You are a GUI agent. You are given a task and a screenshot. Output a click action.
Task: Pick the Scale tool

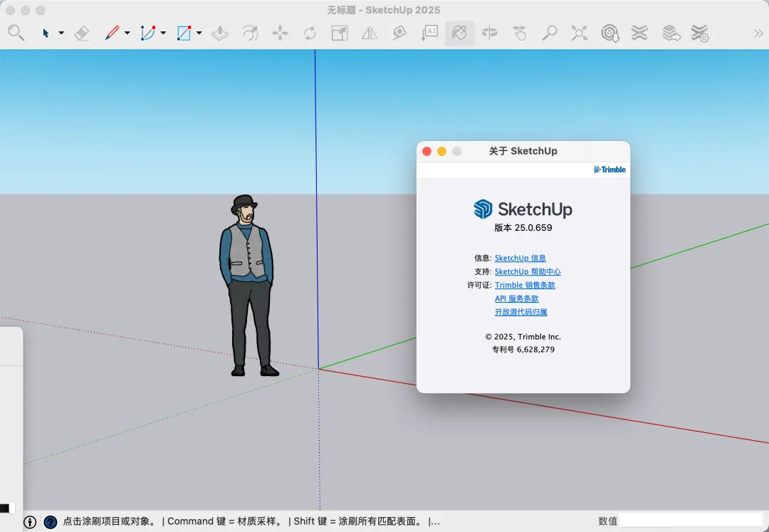click(340, 33)
